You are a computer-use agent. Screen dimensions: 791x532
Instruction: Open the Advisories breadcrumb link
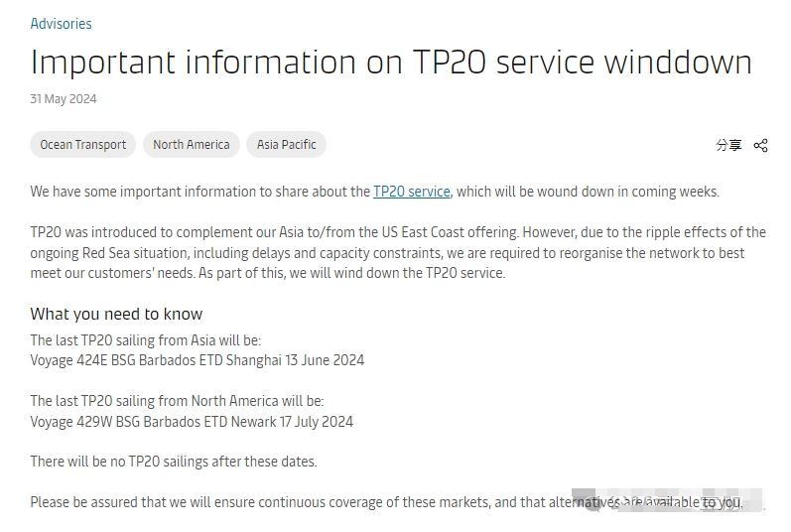(x=61, y=23)
